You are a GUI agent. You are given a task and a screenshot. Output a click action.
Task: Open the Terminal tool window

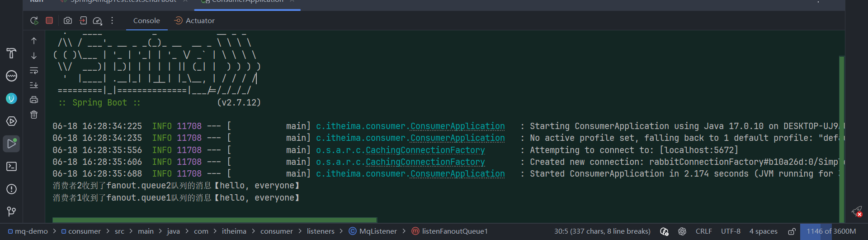11,166
